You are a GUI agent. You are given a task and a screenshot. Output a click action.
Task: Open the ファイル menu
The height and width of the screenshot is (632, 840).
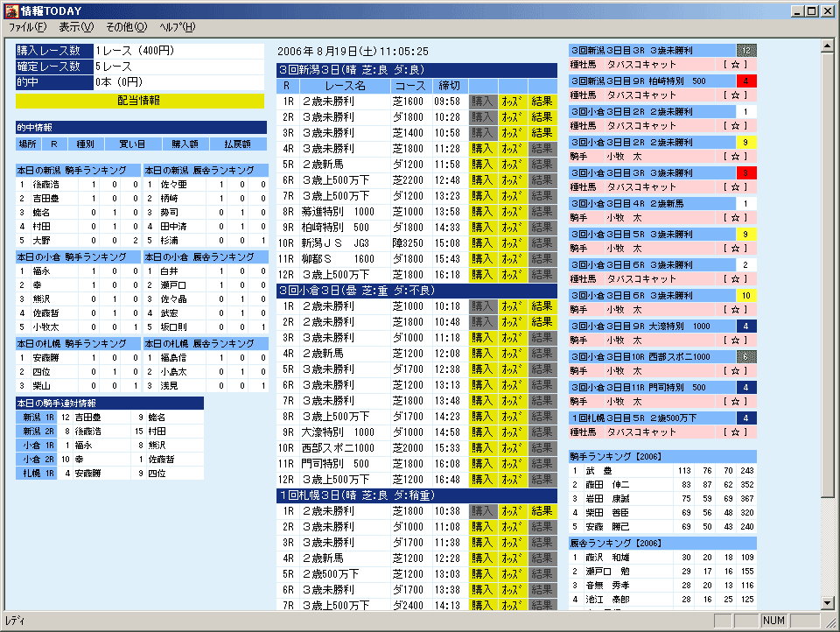pos(27,27)
